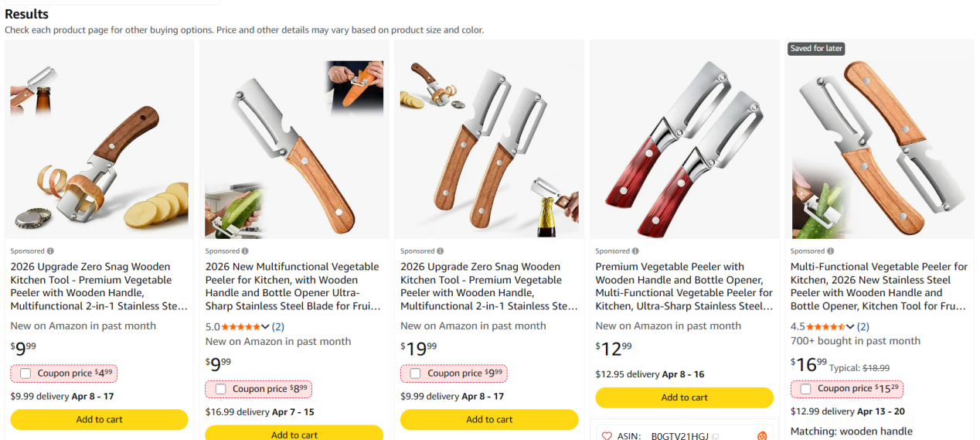The width and height of the screenshot is (980, 440).
Task: Apply the $9.99 coupon on the $19.99 peeler
Action: pos(415,373)
